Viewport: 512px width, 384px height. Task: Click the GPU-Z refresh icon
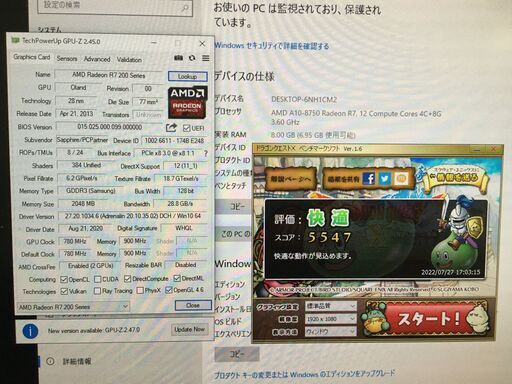click(192, 58)
